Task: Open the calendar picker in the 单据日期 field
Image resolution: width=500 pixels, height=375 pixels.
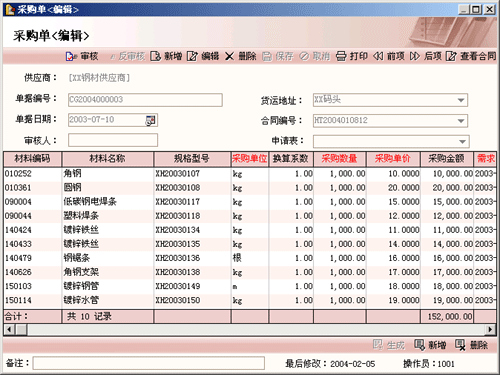Action: click(x=150, y=120)
